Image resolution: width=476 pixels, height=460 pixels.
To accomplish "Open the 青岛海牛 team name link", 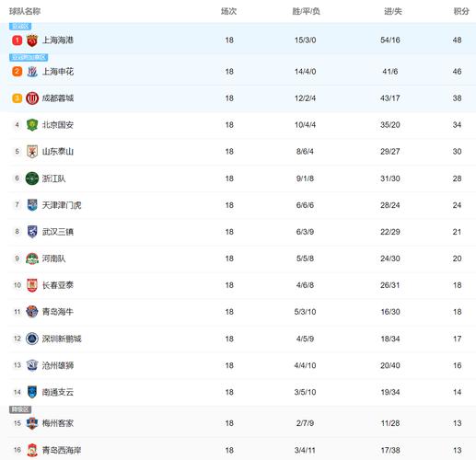I will click(x=58, y=312).
